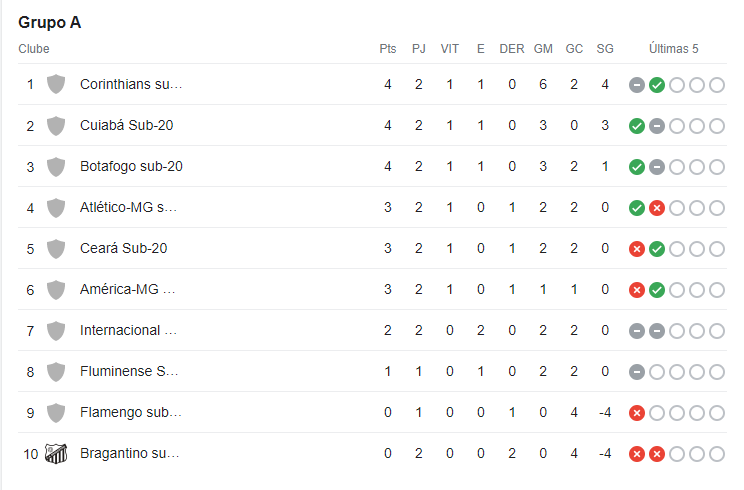The image size is (744, 490).
Task: Click the Corinthians shield placeholder icon
Action: click(56, 84)
